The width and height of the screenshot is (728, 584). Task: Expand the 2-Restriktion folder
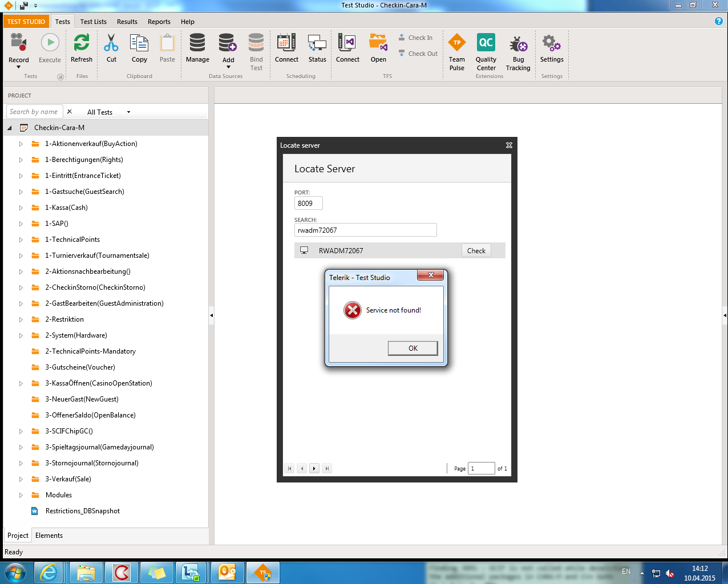(21, 319)
